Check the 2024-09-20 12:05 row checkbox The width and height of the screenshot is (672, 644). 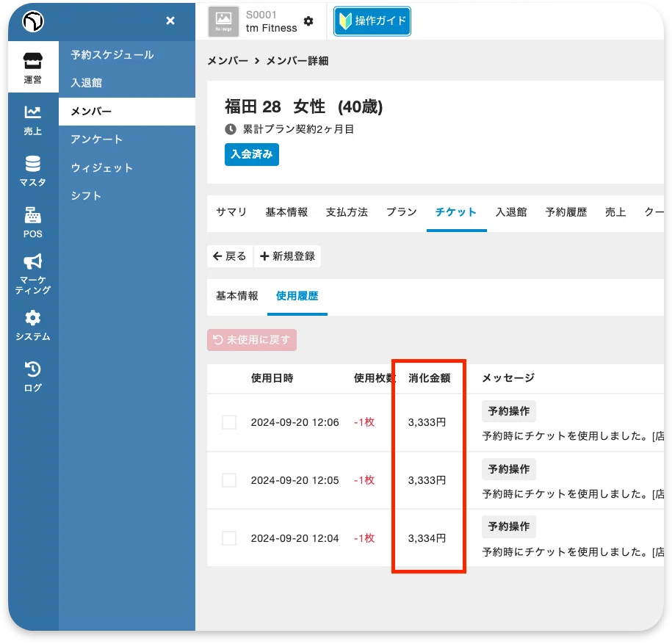(229, 480)
